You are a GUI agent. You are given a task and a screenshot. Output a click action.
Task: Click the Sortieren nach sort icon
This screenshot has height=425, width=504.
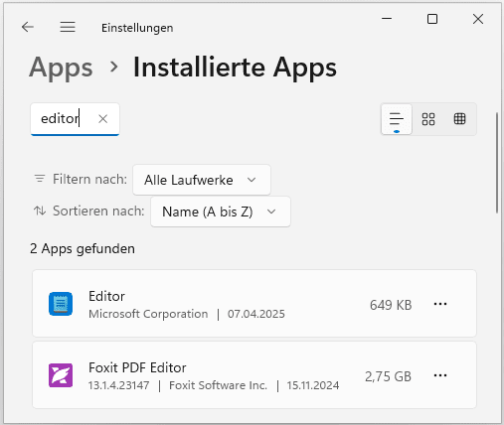point(40,211)
